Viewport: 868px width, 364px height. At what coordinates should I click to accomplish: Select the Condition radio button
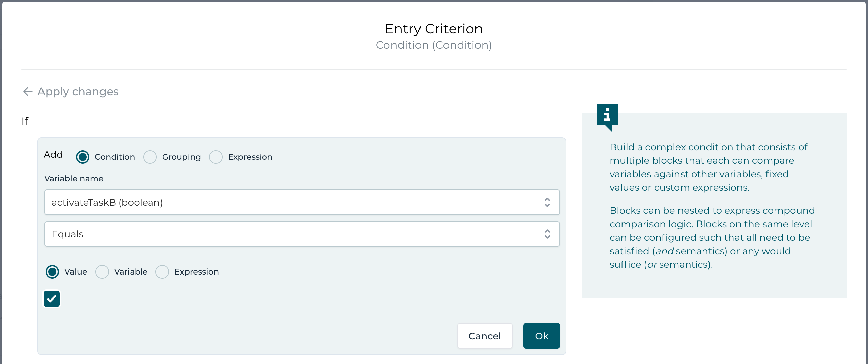83,157
